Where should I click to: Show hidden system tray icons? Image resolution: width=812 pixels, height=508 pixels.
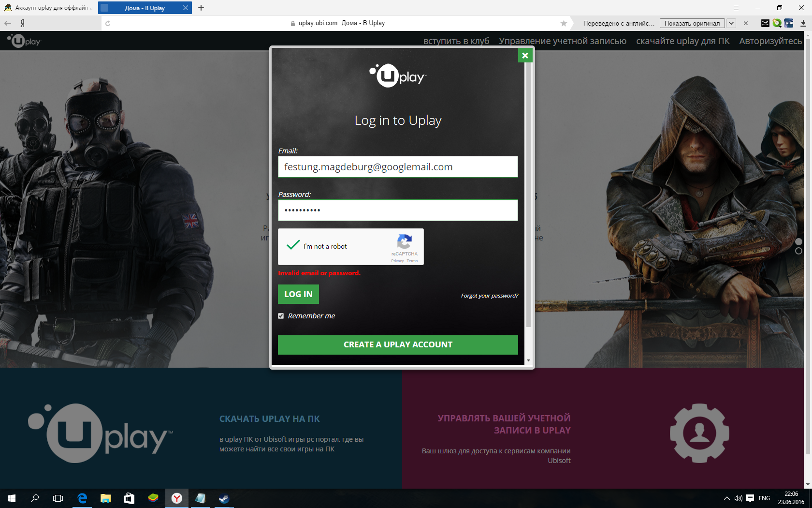[x=726, y=498]
